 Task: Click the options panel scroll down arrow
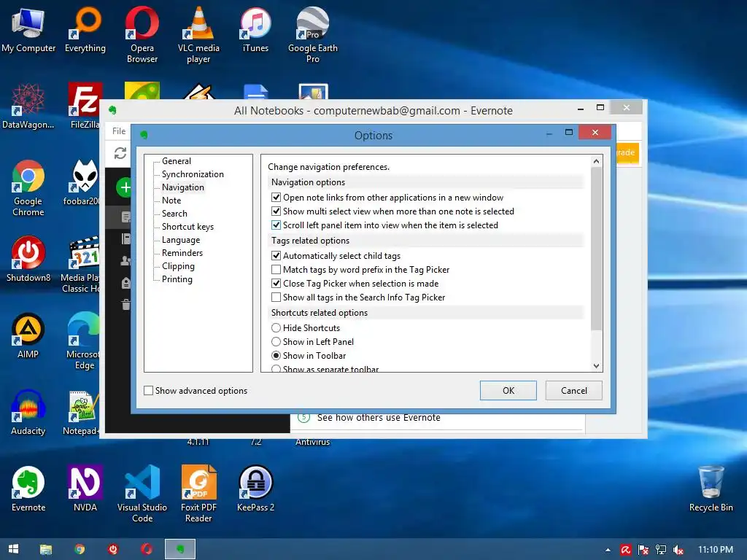[596, 366]
